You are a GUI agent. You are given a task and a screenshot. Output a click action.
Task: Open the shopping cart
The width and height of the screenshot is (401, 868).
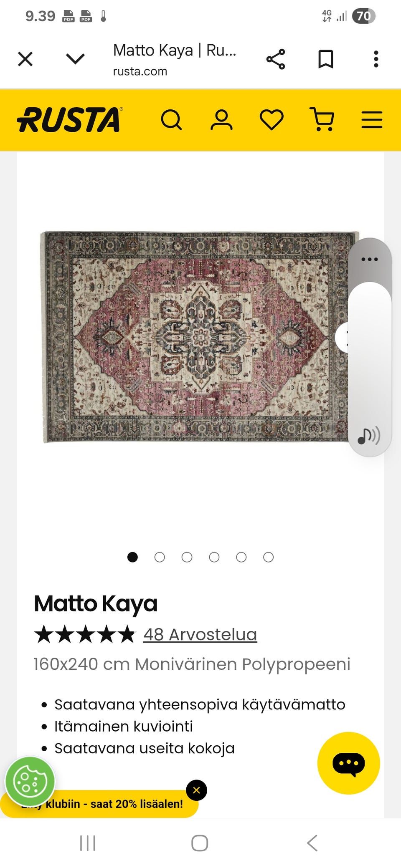tap(322, 120)
